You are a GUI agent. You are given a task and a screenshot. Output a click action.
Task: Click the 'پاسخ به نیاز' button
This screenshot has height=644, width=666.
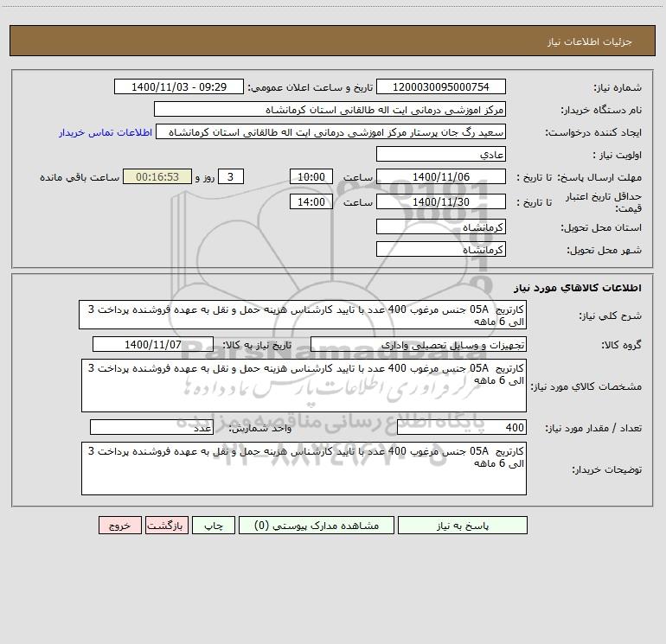463,525
